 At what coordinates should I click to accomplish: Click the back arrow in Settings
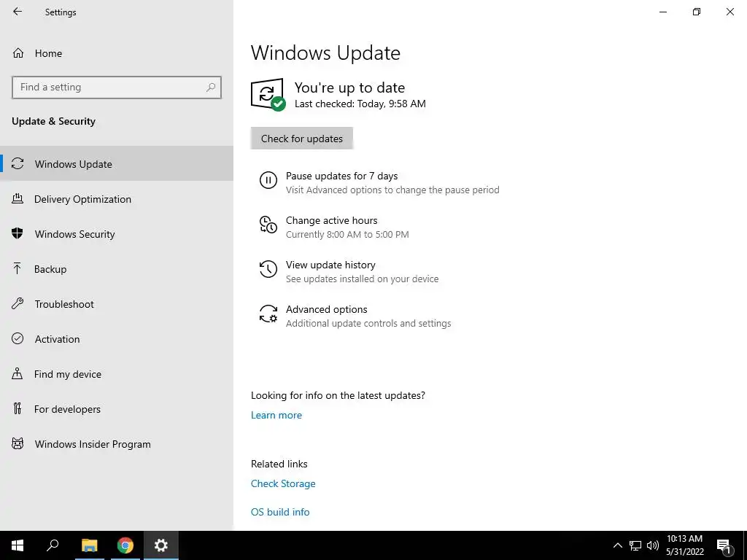[x=18, y=12]
